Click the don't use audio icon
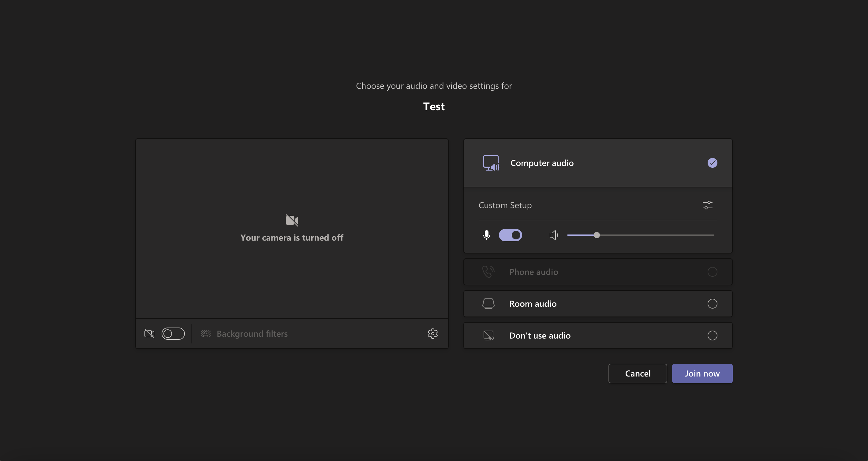Image resolution: width=868 pixels, height=461 pixels. click(488, 335)
